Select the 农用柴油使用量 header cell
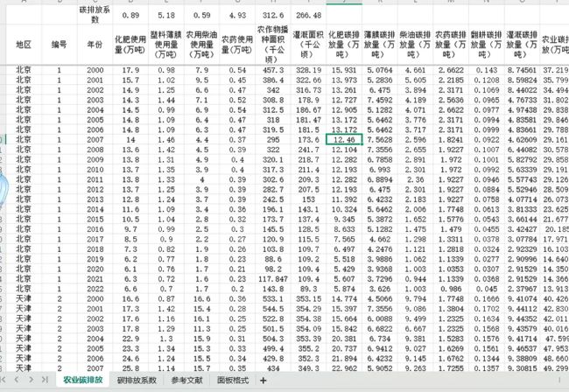This screenshot has width=569, height=392. (201, 45)
